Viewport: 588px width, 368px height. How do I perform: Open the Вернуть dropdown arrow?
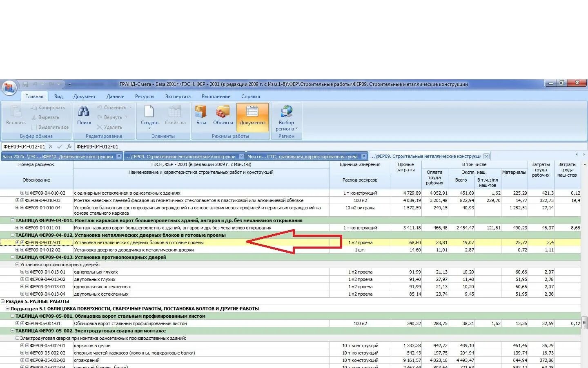127,117
